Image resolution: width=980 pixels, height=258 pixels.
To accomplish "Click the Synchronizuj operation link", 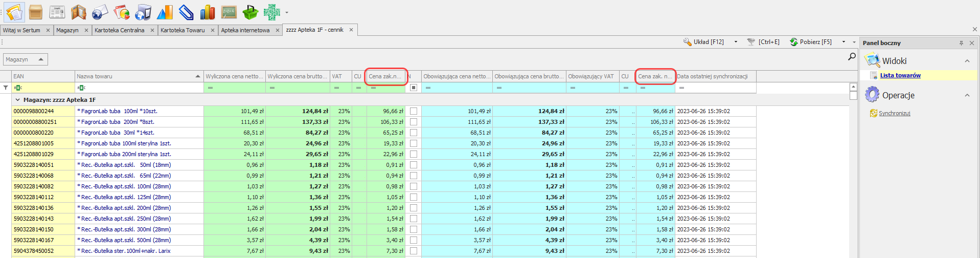I will click(x=894, y=113).
